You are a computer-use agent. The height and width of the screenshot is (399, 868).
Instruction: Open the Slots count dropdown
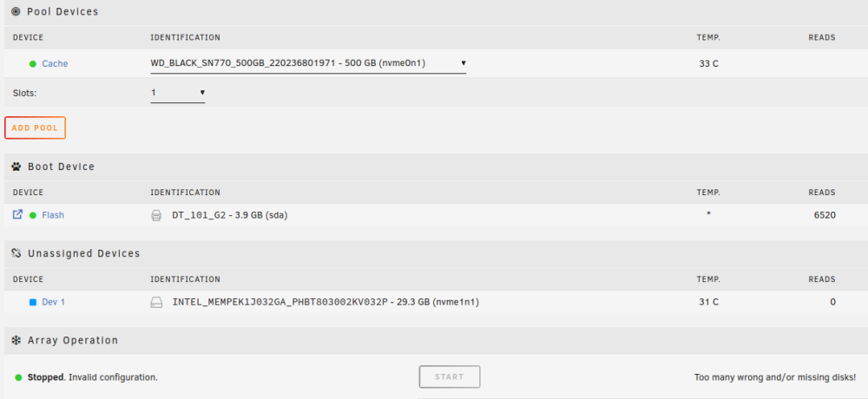point(178,93)
